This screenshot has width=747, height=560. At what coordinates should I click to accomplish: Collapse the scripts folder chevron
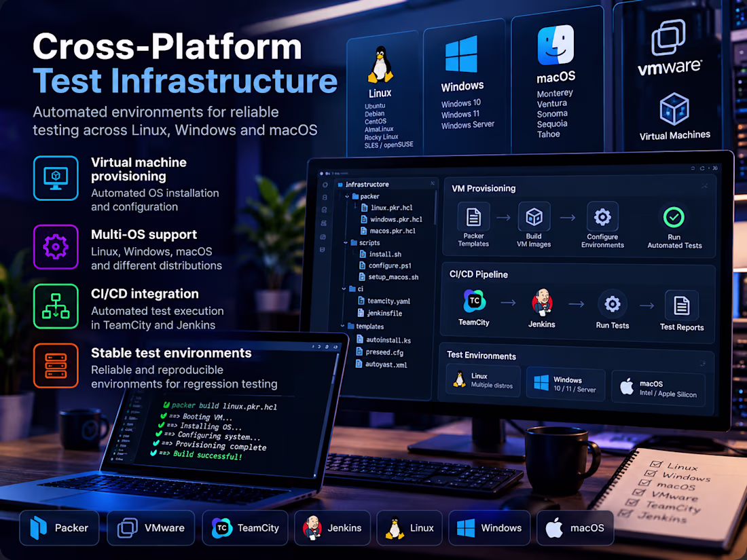pos(346,243)
